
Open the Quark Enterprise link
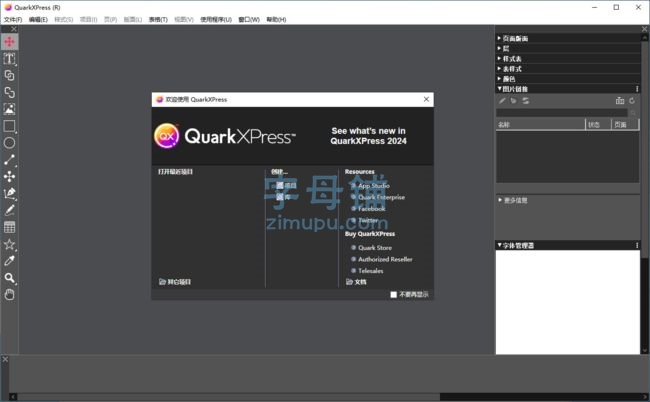381,197
